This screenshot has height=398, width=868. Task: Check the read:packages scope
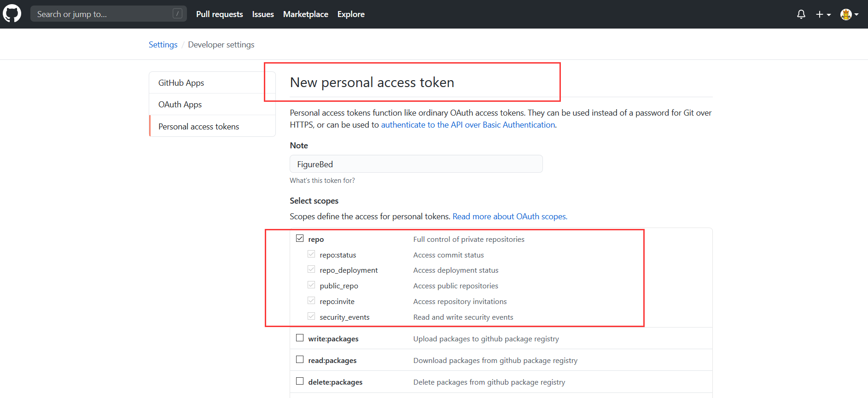(x=300, y=360)
